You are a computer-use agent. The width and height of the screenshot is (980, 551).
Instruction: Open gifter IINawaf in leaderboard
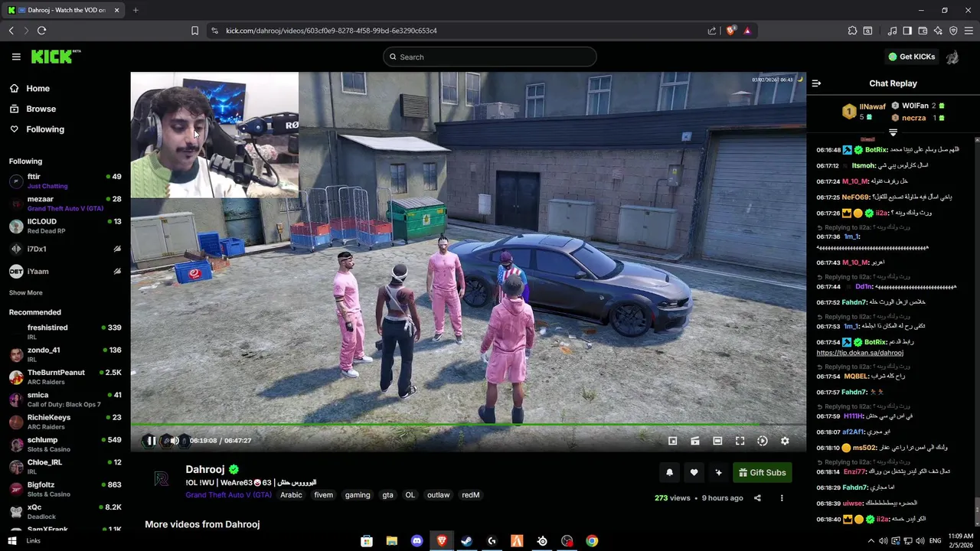tap(872, 106)
